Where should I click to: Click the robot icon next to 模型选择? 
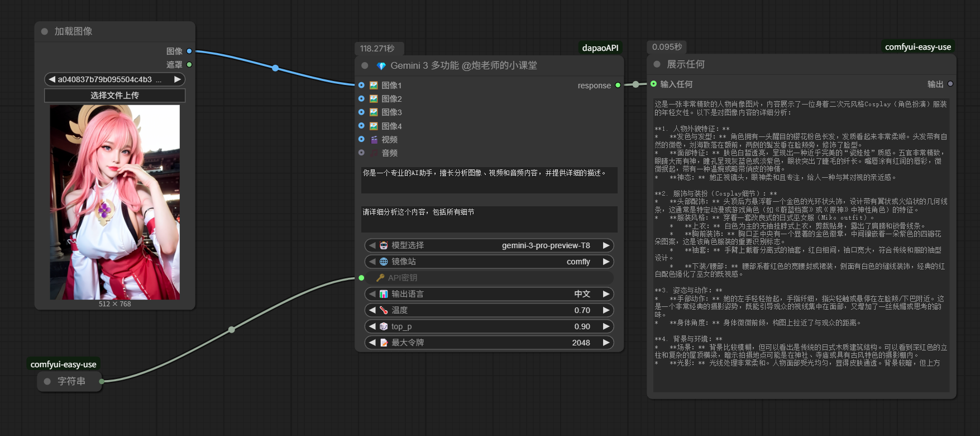(384, 245)
